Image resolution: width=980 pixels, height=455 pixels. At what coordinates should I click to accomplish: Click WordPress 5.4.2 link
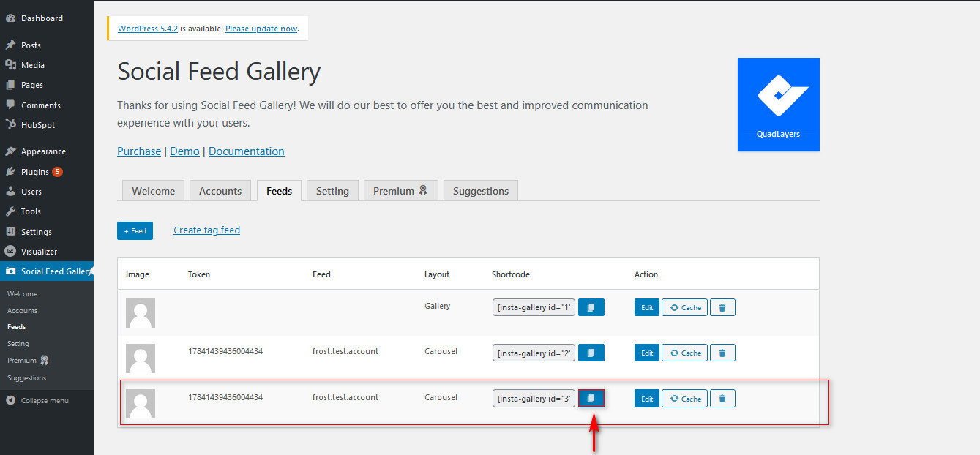pyautogui.click(x=148, y=29)
